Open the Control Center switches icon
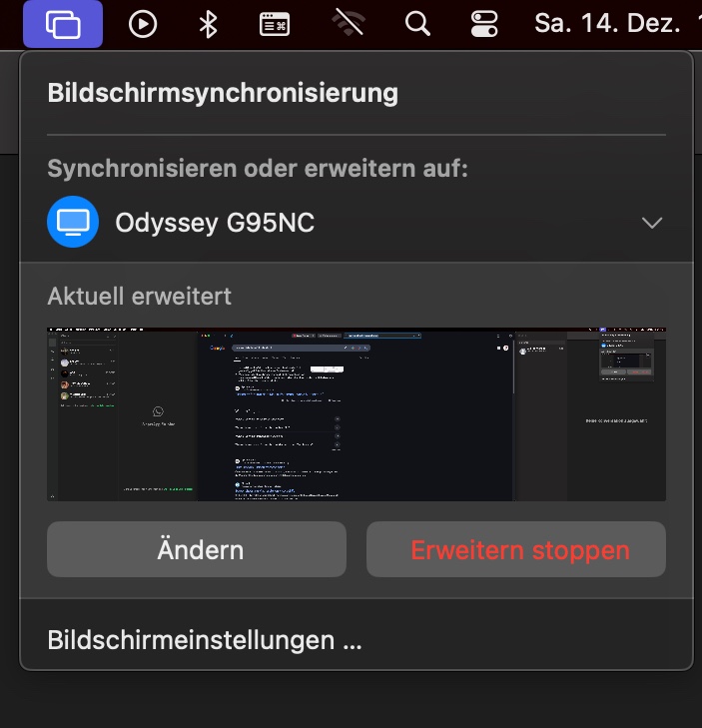The height and width of the screenshot is (728, 702). click(x=483, y=24)
